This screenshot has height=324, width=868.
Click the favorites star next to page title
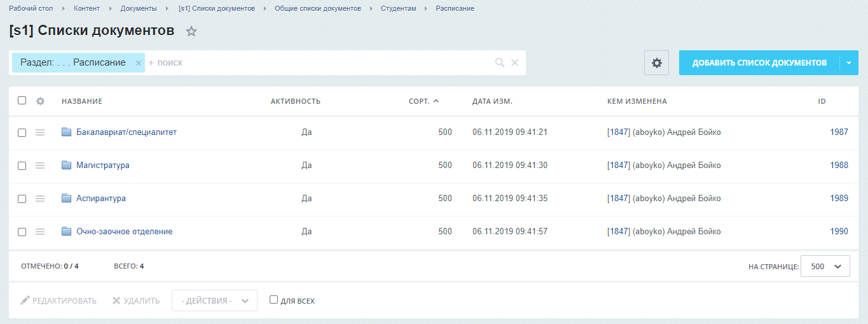(191, 32)
